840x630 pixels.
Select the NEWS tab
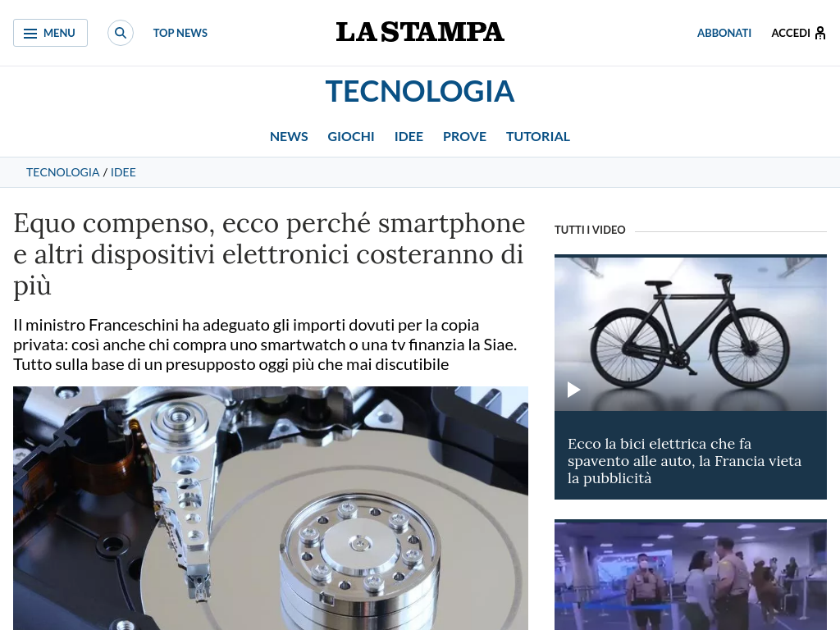point(289,137)
